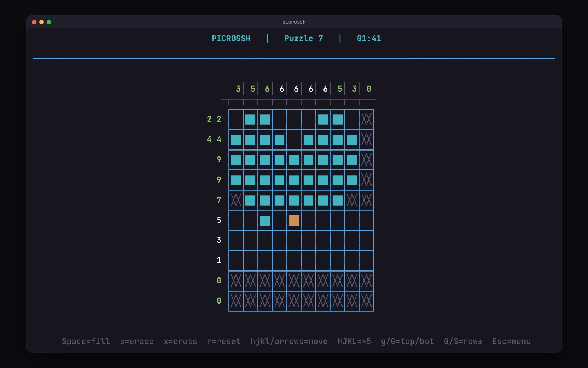Screen dimensions: 588x368
Task: Click the 'x=cross' footer hint
Action: [x=180, y=342]
